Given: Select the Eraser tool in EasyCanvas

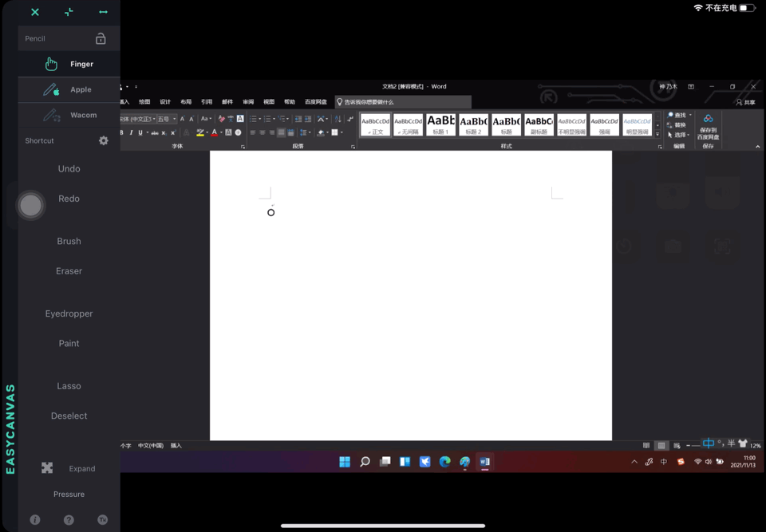Looking at the screenshot, I should pos(69,270).
